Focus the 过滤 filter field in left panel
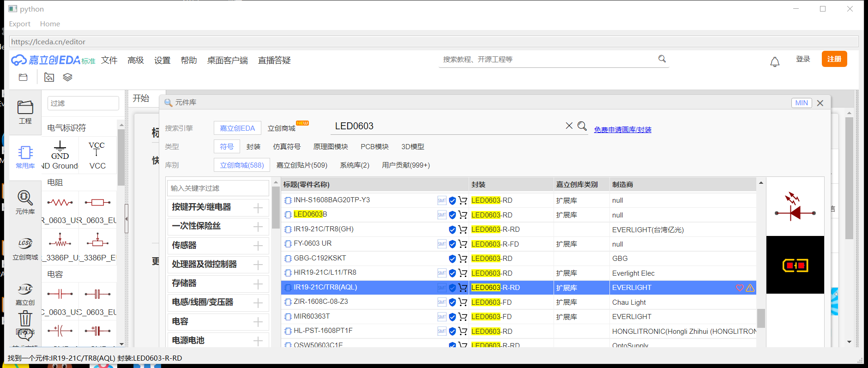Viewport: 868px width, 368px height. point(83,103)
